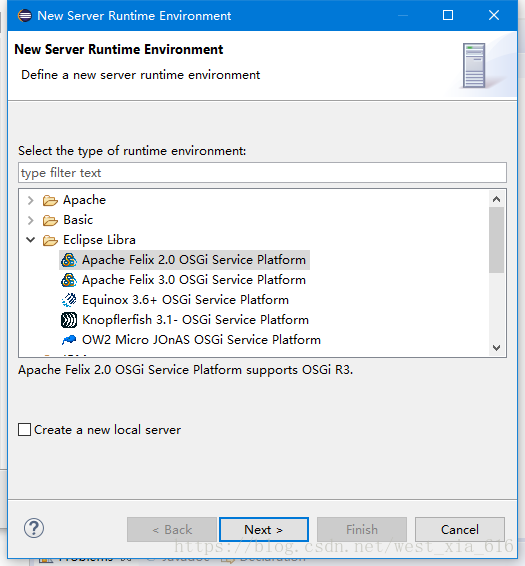The width and height of the screenshot is (525, 566).
Task: Click the Next > button
Action: pos(264,530)
